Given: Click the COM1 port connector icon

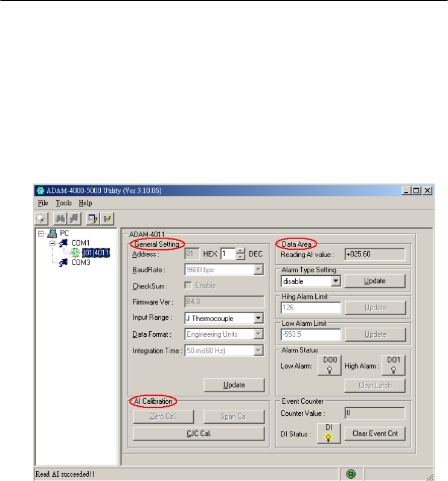Looking at the screenshot, I should click(x=63, y=243).
